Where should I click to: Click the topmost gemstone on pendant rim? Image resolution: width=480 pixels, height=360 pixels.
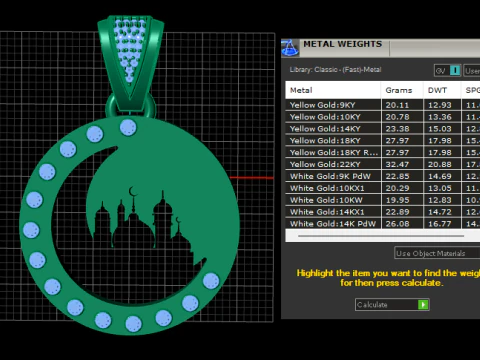128,127
